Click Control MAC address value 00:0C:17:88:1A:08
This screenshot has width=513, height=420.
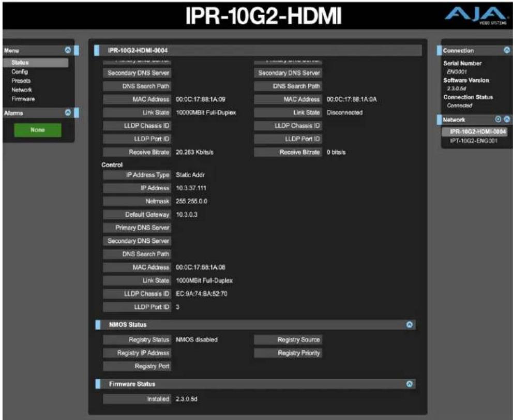pyautogui.click(x=200, y=267)
